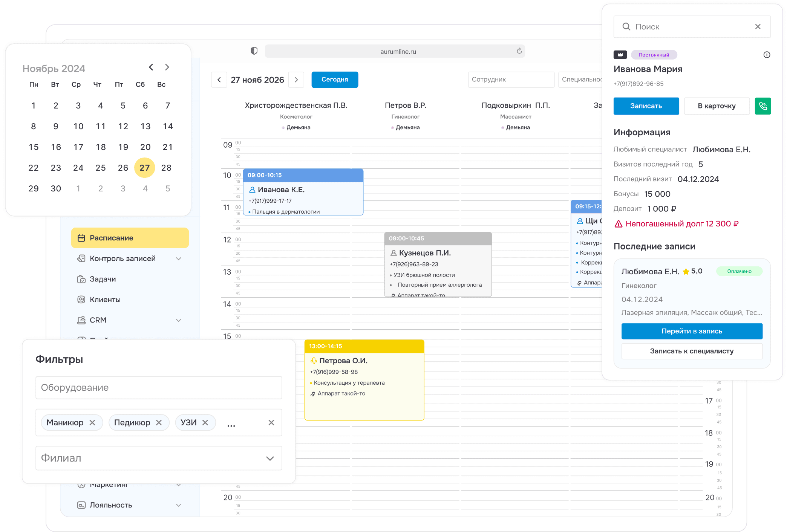Click the shield privacy icon in address bar
Viewport: 787px width, 532px height.
254,51
